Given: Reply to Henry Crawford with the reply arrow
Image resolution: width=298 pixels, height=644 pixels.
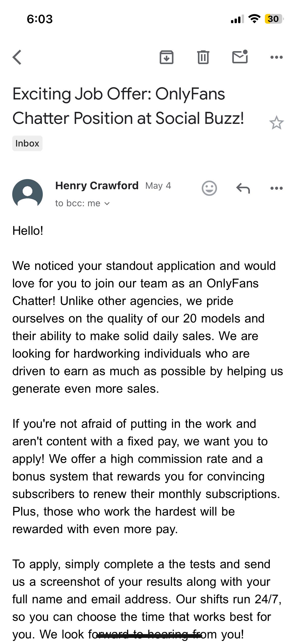Looking at the screenshot, I should [243, 188].
